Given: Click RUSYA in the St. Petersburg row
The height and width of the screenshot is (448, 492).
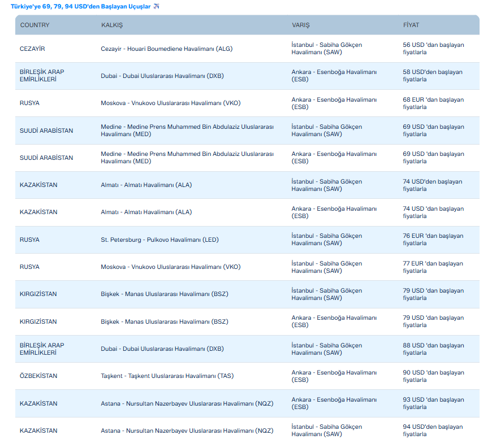Looking at the screenshot, I should pyautogui.click(x=29, y=240).
